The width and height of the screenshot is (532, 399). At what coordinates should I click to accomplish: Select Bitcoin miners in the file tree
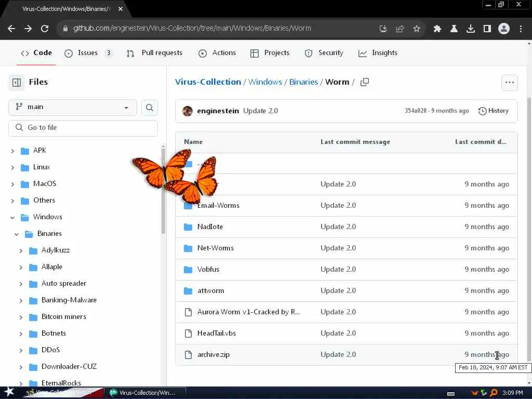(x=64, y=316)
